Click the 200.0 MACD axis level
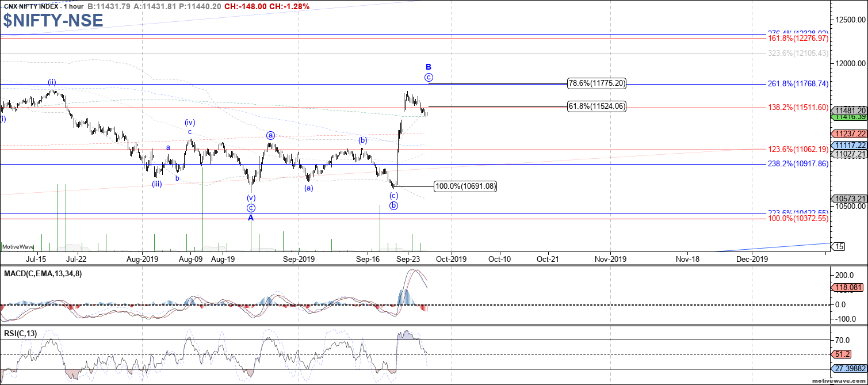Screen dimensions: 868x385 pyautogui.click(x=845, y=275)
